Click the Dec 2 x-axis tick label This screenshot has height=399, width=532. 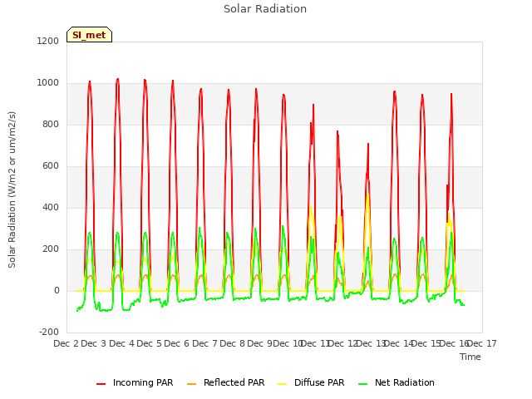pyautogui.click(x=66, y=343)
